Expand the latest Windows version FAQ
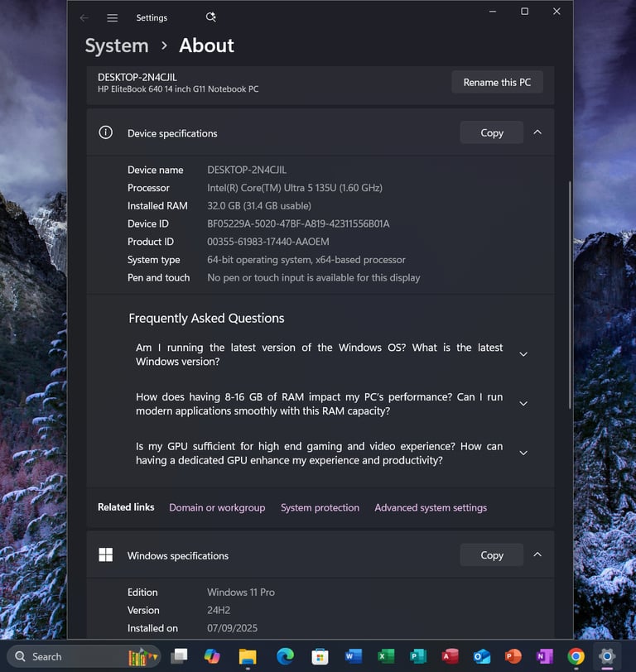The height and width of the screenshot is (672, 636). click(523, 354)
